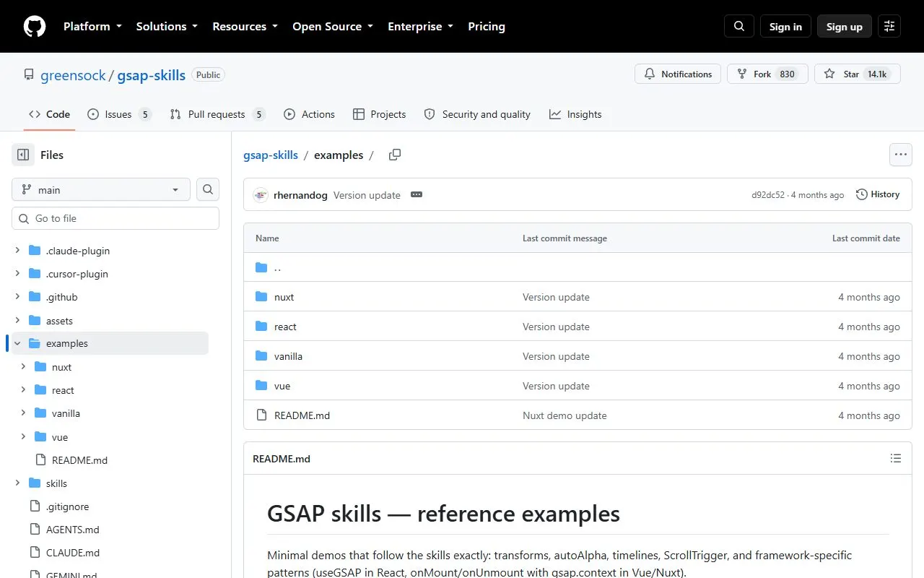
Task: View commit History
Action: [x=878, y=194]
